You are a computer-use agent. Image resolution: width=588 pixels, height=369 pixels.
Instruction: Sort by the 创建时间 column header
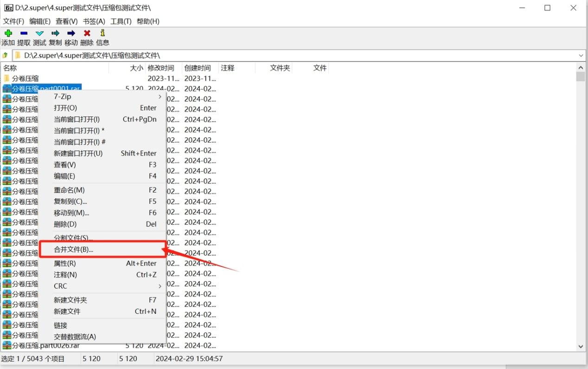(200, 68)
